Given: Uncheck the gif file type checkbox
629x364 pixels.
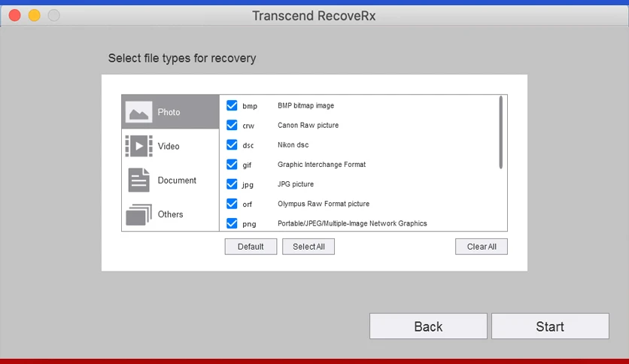Looking at the screenshot, I should point(232,165).
